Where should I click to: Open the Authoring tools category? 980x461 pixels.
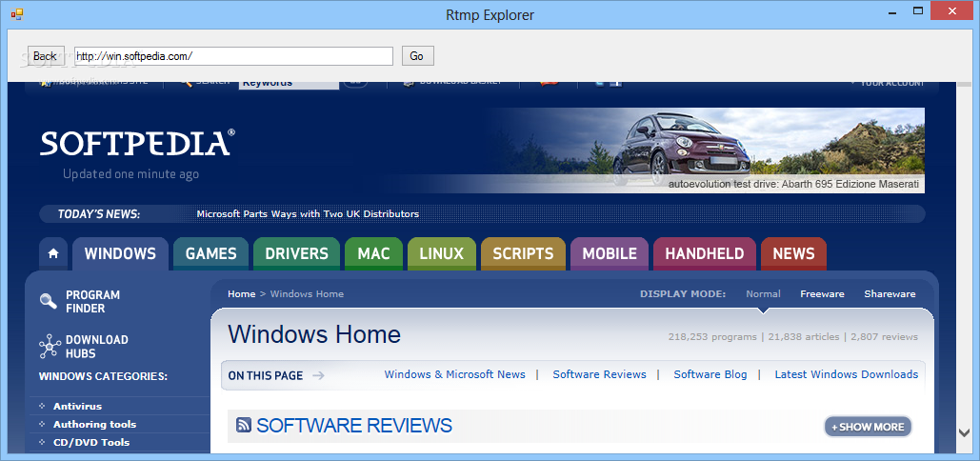[94, 424]
